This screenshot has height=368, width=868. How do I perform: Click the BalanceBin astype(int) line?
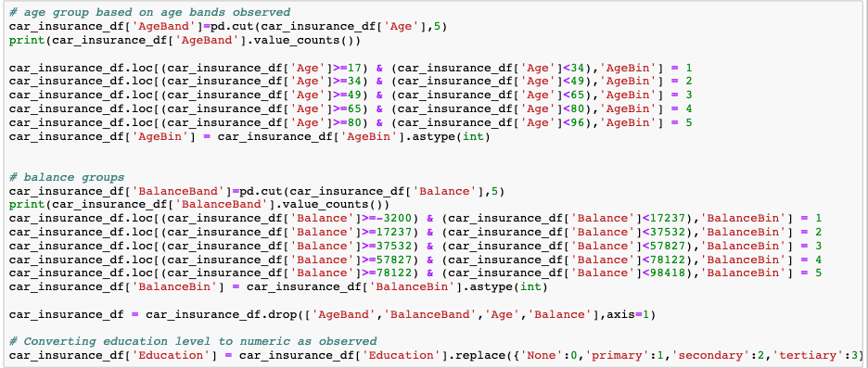point(278,286)
